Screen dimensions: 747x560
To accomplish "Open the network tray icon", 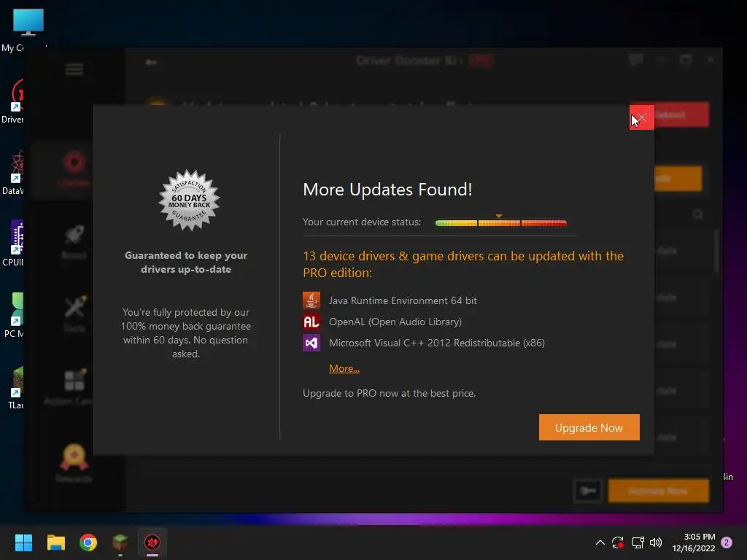I will click(x=638, y=542).
